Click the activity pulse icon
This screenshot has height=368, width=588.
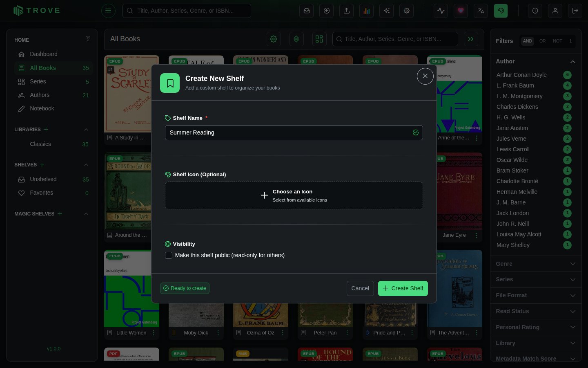pyautogui.click(x=441, y=11)
